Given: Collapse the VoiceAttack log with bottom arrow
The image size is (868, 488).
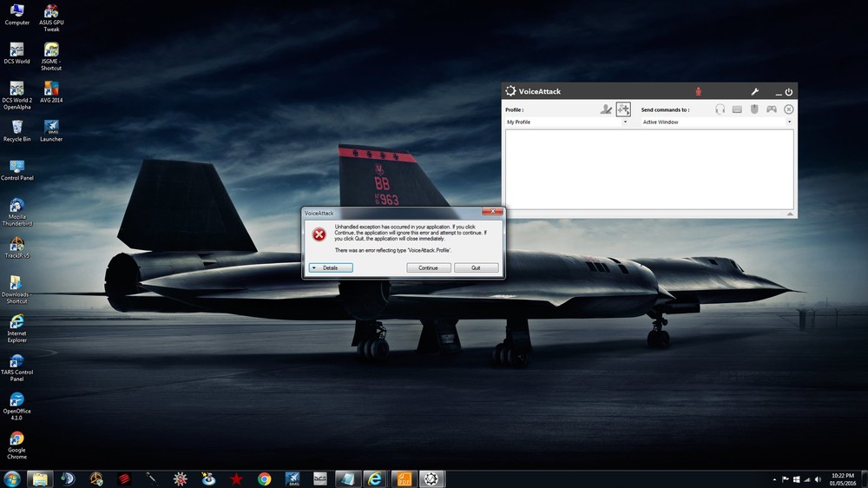Looking at the screenshot, I should (x=790, y=214).
